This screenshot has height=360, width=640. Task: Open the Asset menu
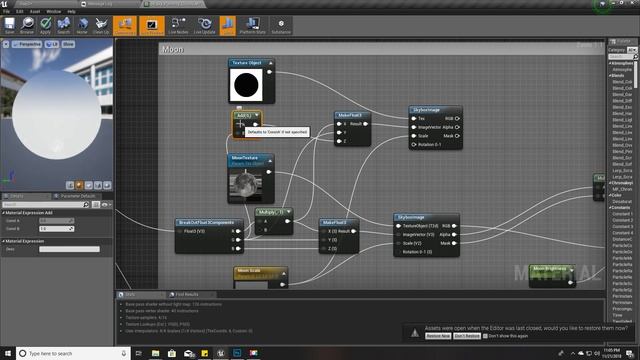(x=35, y=11)
